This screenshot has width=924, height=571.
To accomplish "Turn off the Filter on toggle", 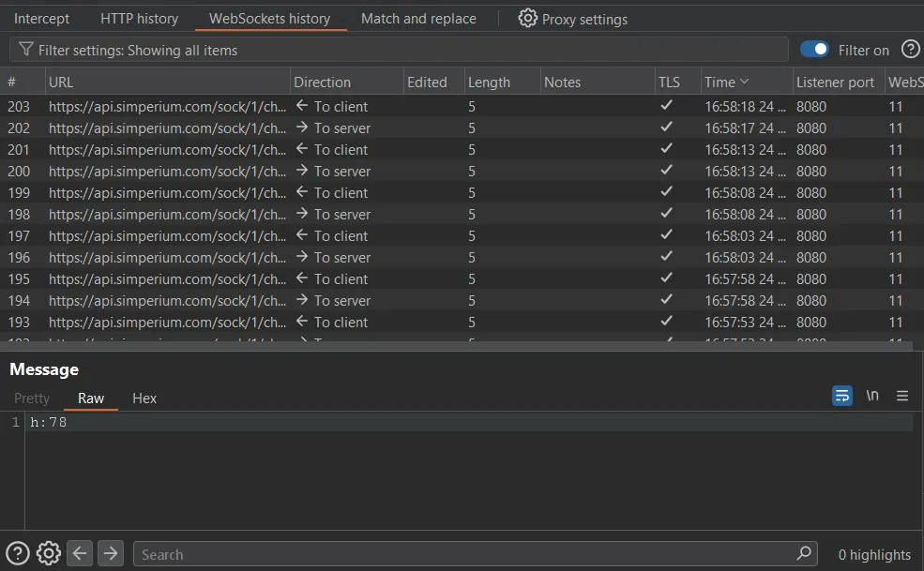I will coord(814,50).
